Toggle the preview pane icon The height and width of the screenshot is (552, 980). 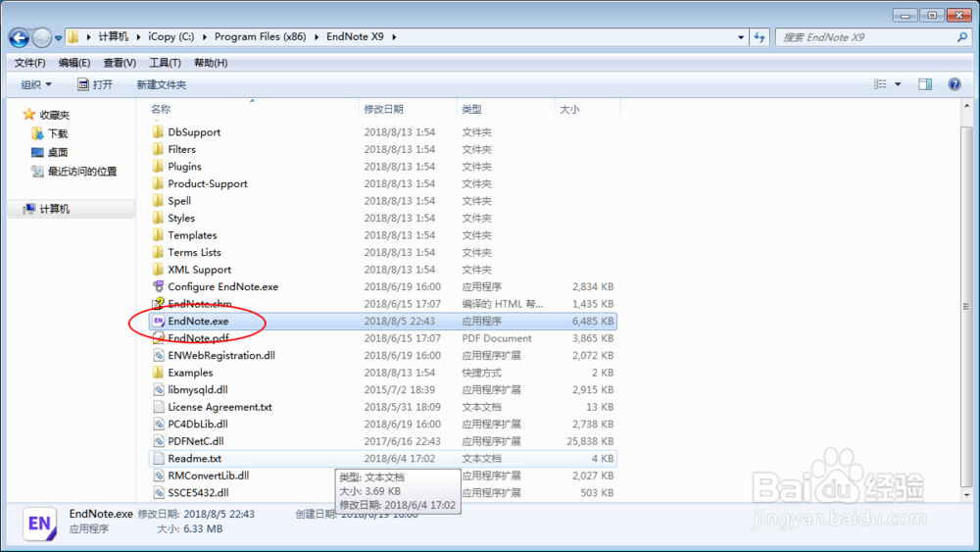pos(925,84)
